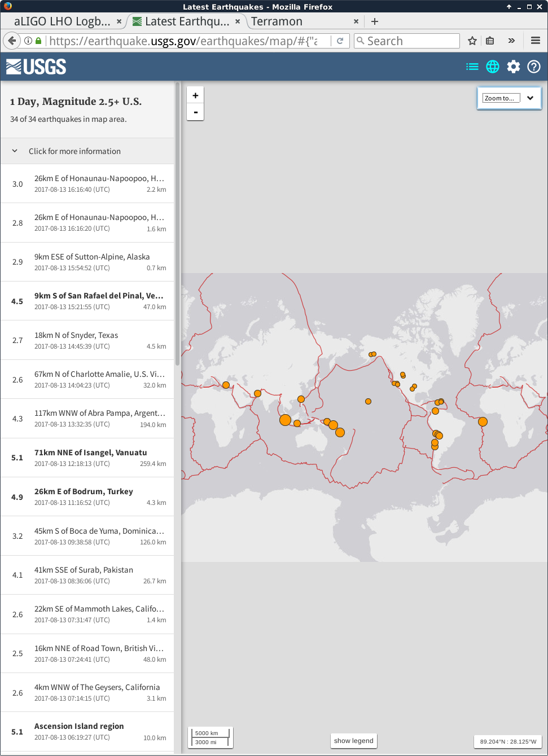Image resolution: width=548 pixels, height=756 pixels.
Task: Reload the page with refresh icon
Action: tap(340, 41)
